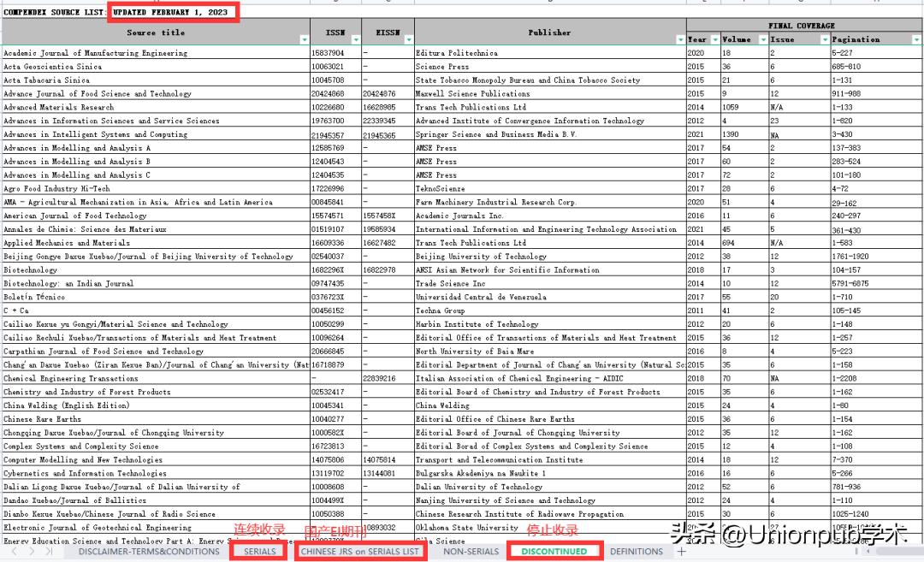The image size is (924, 562).
Task: Click the previous sheet navigation arrow
Action: [15, 552]
